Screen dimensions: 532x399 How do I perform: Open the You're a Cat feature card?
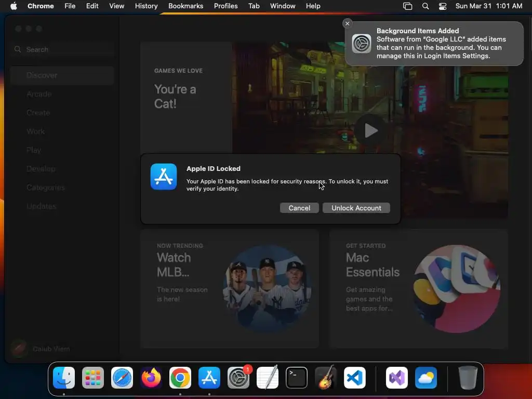pos(324,130)
